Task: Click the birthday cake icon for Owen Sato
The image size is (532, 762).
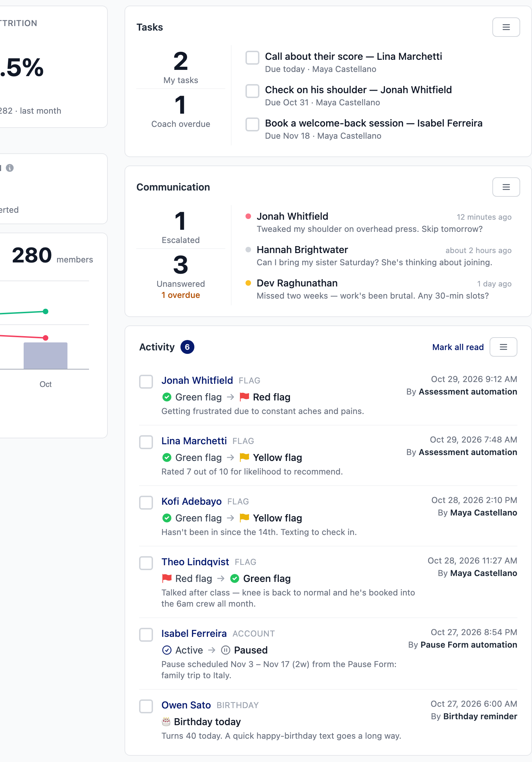Action: point(166,722)
